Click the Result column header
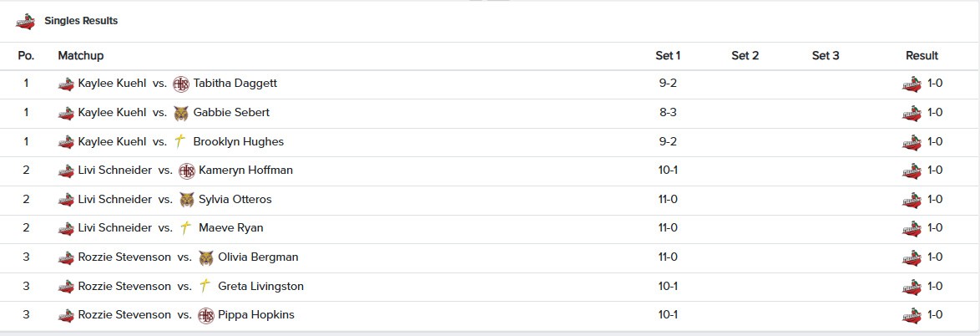The image size is (980, 336). click(x=922, y=56)
